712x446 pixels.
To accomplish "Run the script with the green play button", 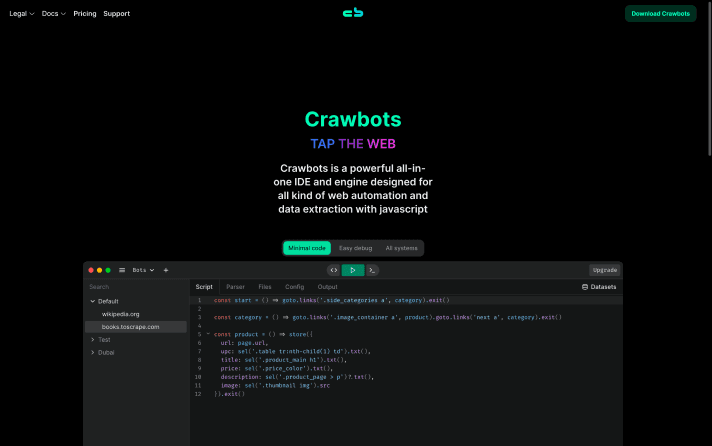I will 353,270.
